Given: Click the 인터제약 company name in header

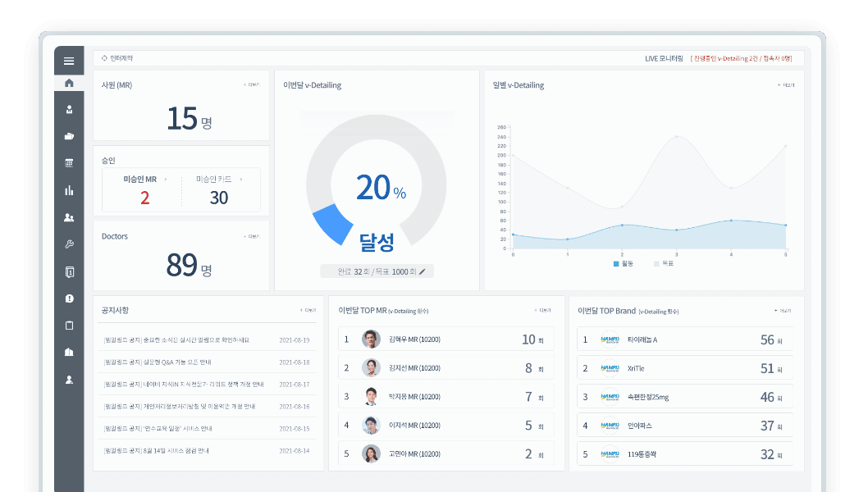Looking at the screenshot, I should (121, 58).
